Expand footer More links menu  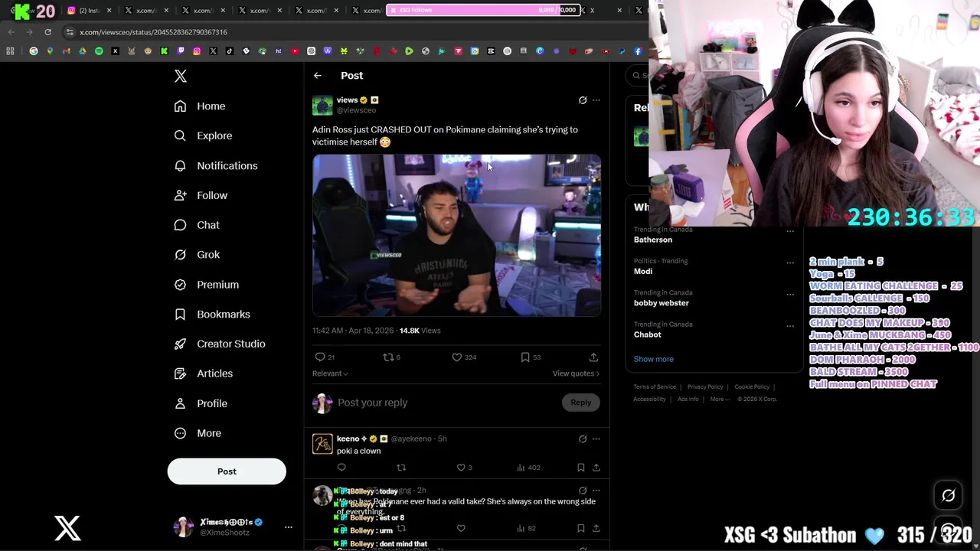click(x=720, y=399)
